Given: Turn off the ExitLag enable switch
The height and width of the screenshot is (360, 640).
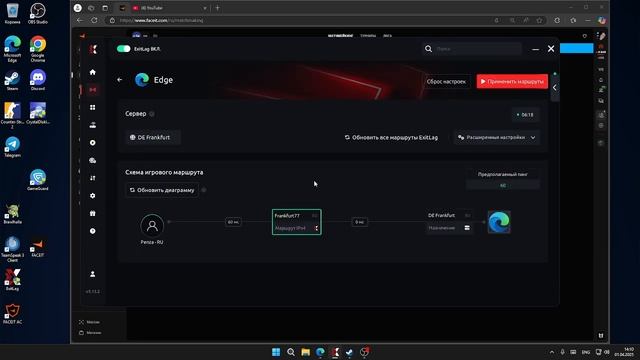Looking at the screenshot, I should pyautogui.click(x=123, y=49).
